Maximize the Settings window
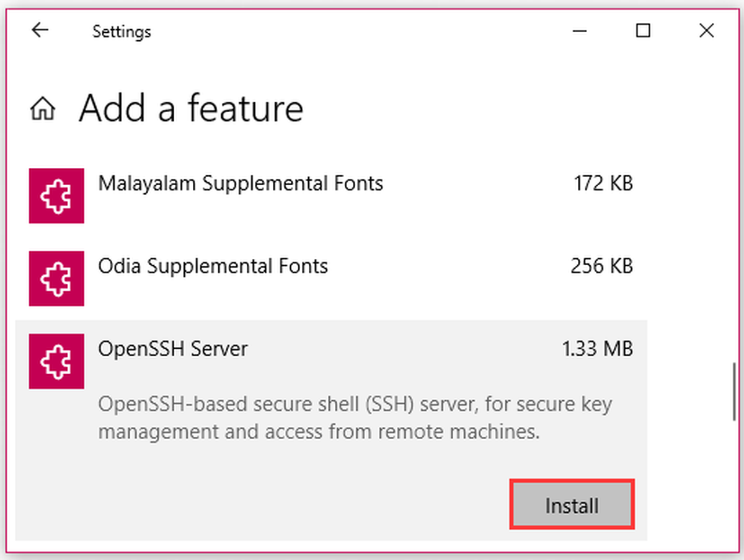The width and height of the screenshot is (744, 560). [x=644, y=30]
